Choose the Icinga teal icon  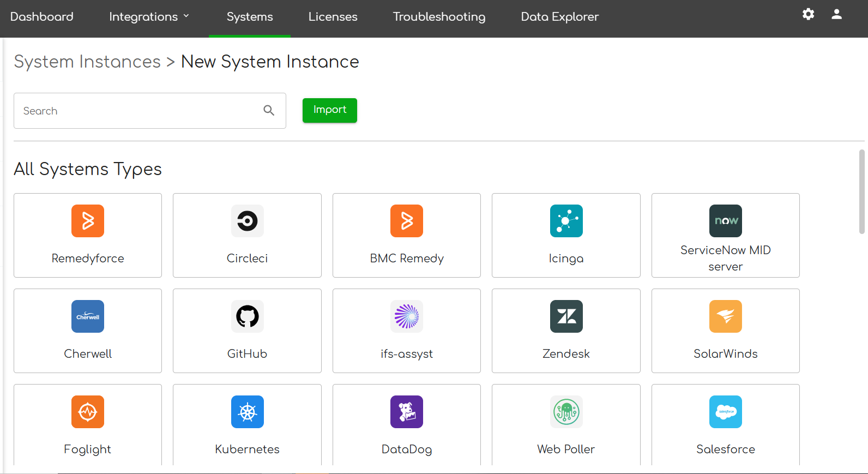click(566, 221)
